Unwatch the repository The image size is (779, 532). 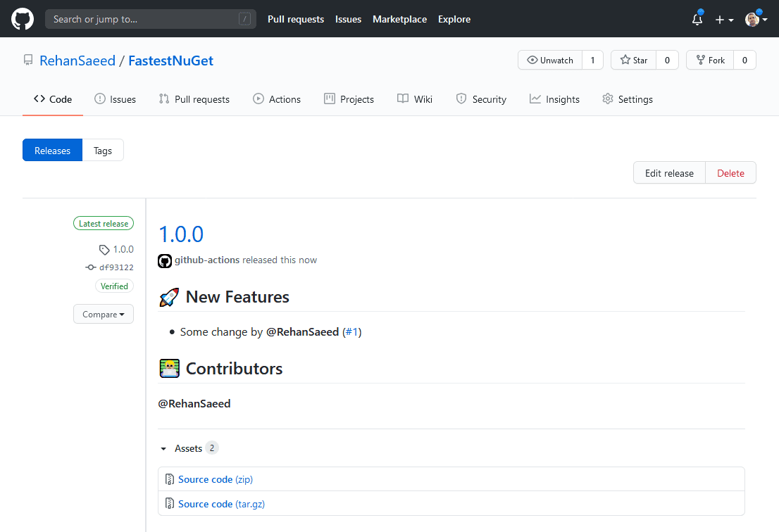[550, 60]
